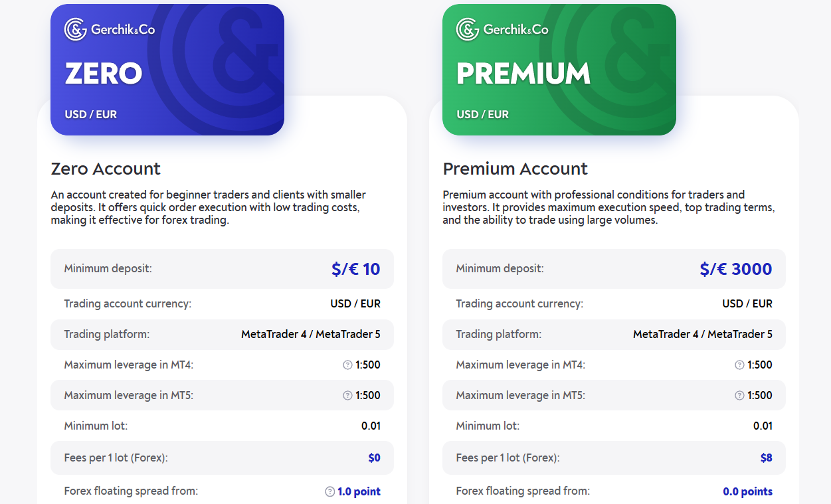
Task: Click the Zero account $0 fee value
Action: (374, 458)
